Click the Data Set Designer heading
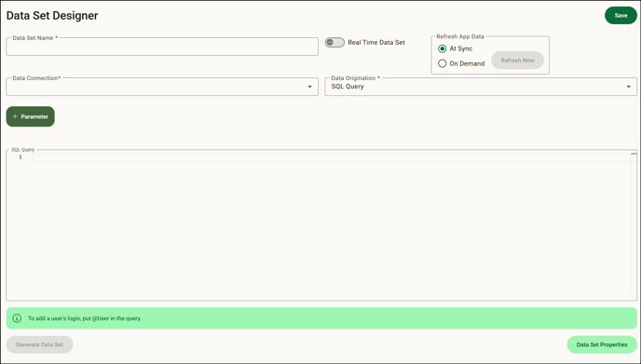 click(x=52, y=16)
